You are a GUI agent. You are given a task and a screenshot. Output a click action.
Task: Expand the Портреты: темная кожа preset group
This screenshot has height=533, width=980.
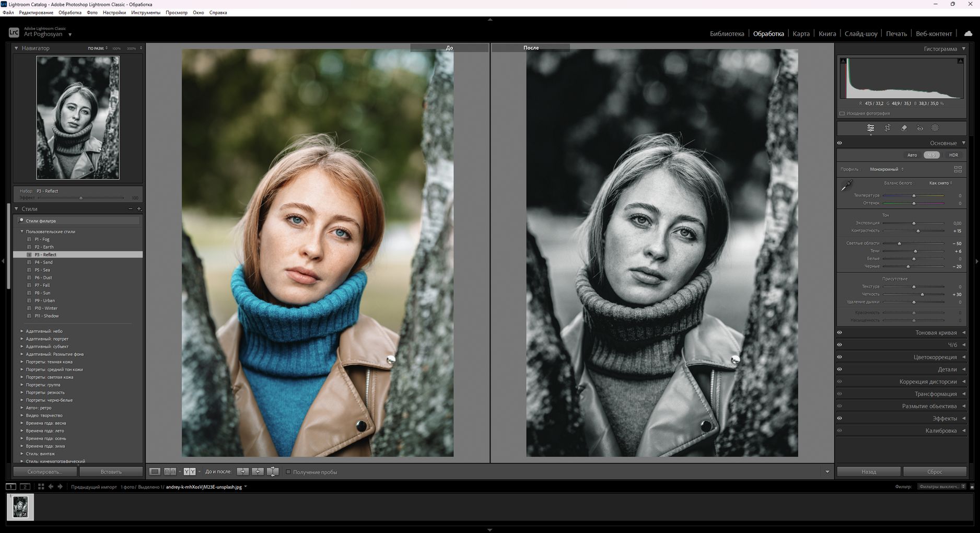click(x=22, y=362)
